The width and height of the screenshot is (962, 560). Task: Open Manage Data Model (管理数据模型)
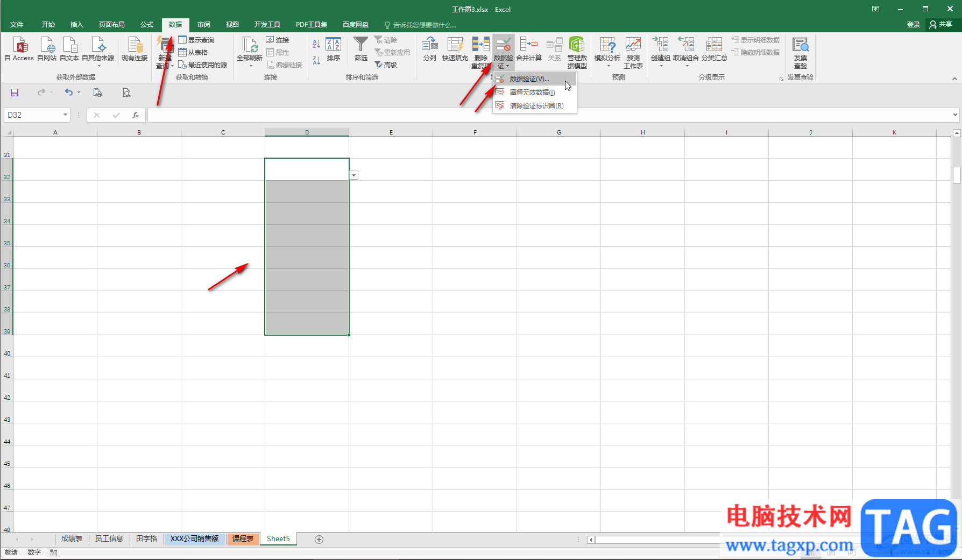(x=577, y=52)
